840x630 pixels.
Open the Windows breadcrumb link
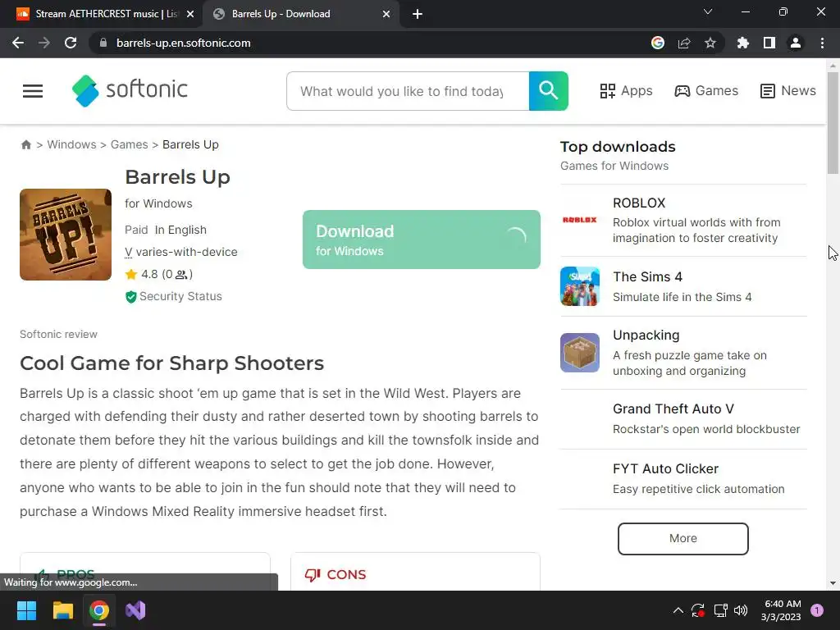[x=72, y=144]
